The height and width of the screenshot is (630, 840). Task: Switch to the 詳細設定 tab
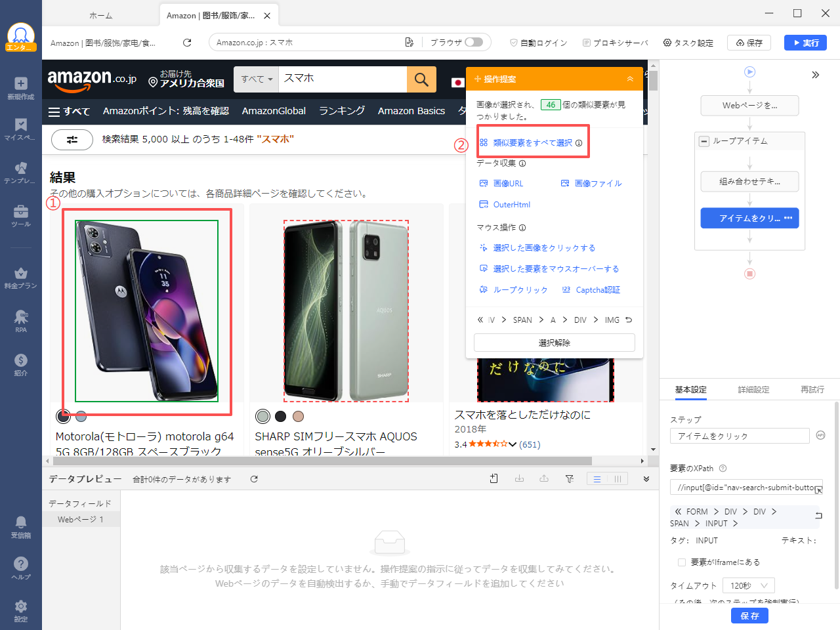753,389
